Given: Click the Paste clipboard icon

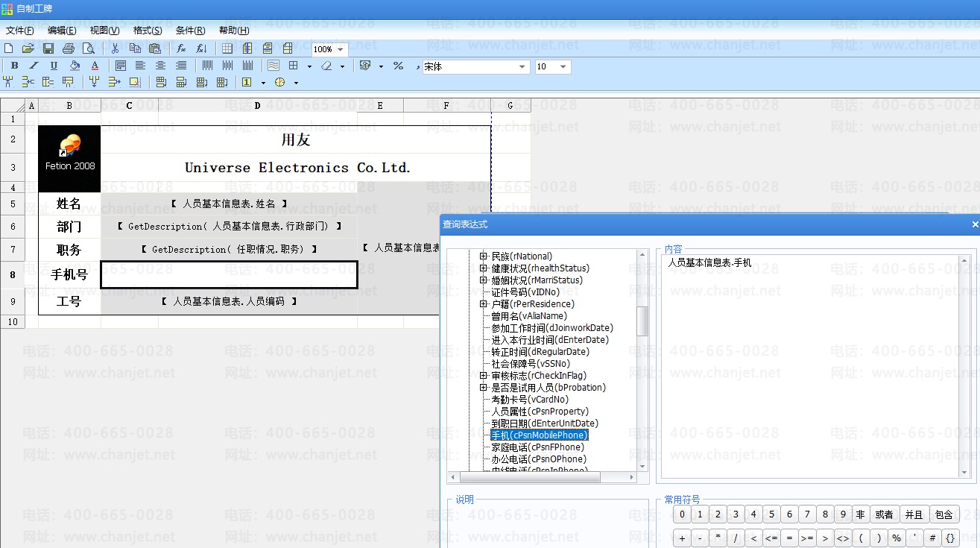Looking at the screenshot, I should point(154,48).
